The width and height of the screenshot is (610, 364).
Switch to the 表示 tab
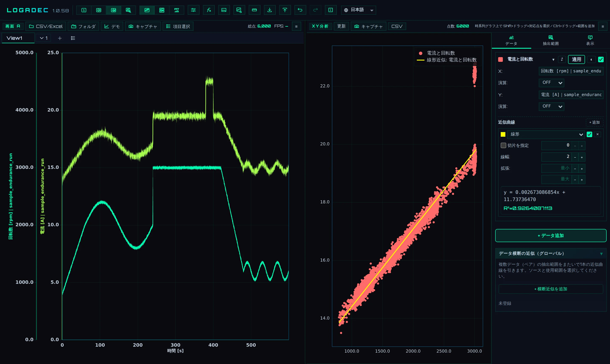pyautogui.click(x=590, y=40)
